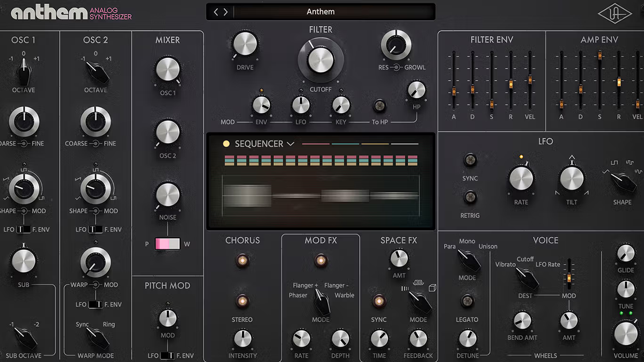This screenshot has height=362, width=644.
Task: Click the OSC 2 SHAPE knob
Action: pos(96,188)
